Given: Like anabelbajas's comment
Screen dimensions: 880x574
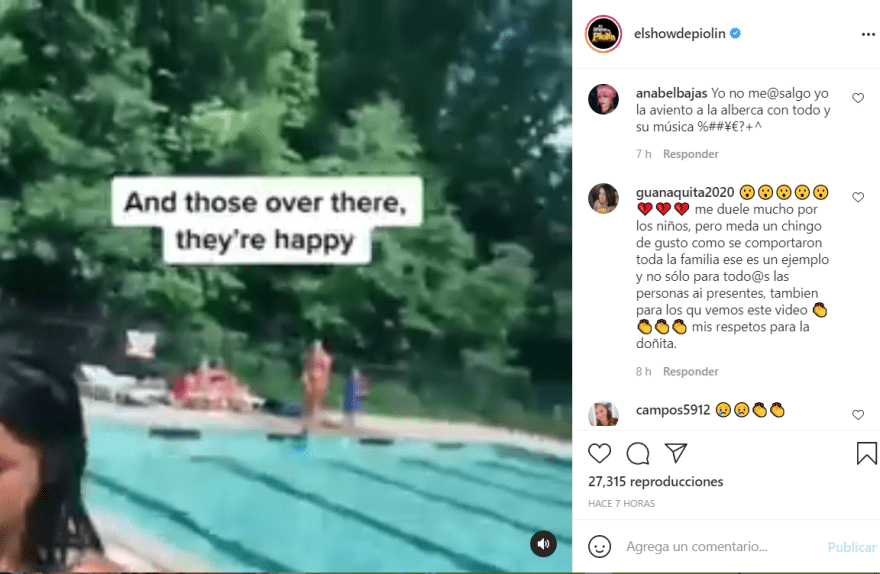Looking at the screenshot, I should (x=858, y=98).
